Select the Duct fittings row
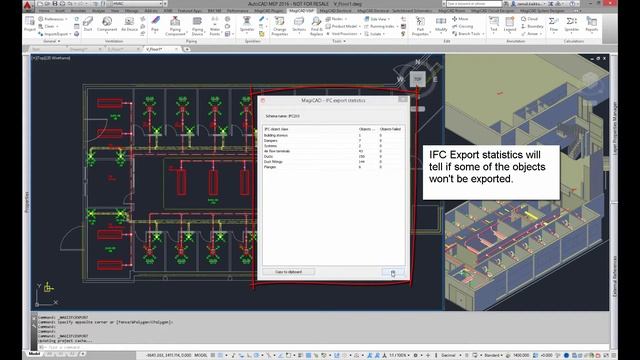Viewport: 640px width, 360px height. click(x=333, y=162)
